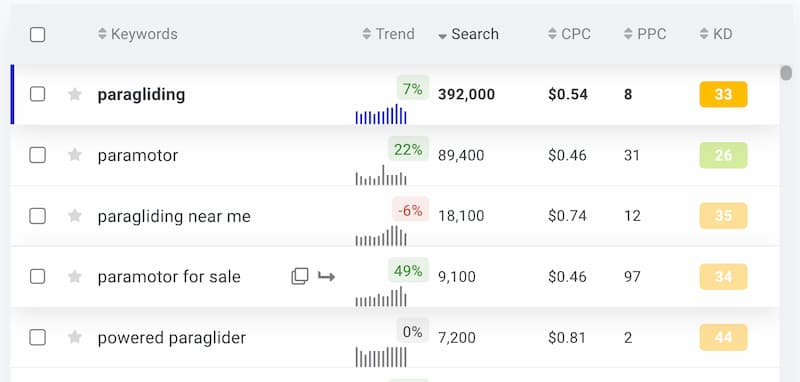Click the KD 35 badge
800x382 pixels.
click(723, 216)
